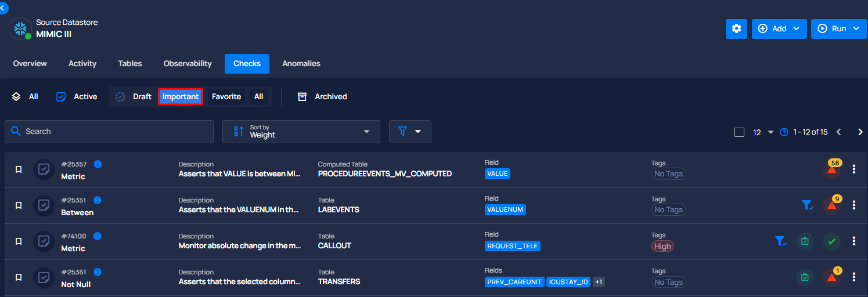Open info icon next to #25351

click(x=98, y=200)
